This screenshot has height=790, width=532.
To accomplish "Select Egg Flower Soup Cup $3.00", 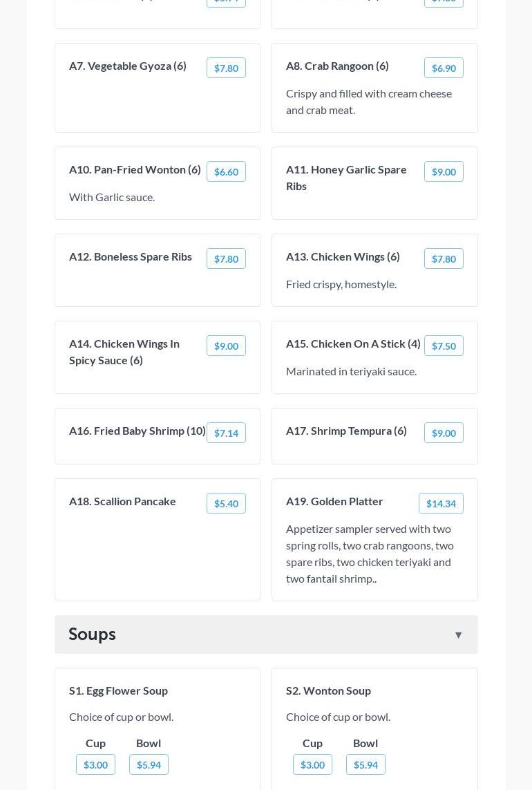I will [95, 764].
